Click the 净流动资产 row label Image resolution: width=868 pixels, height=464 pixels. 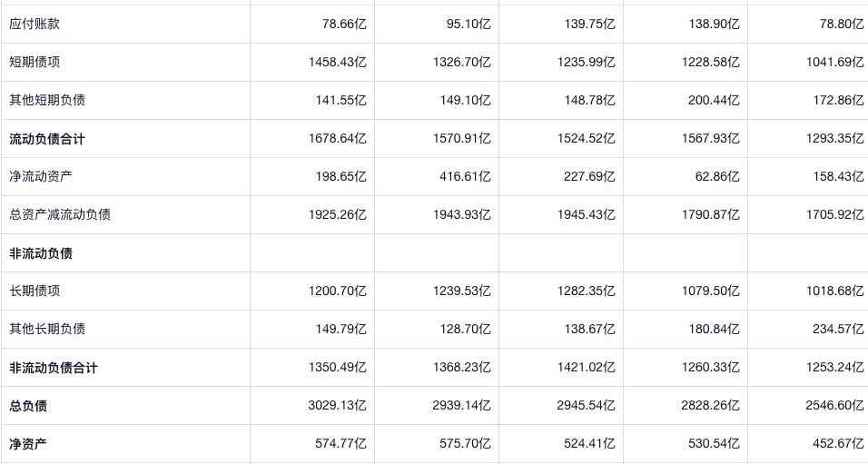(41, 176)
